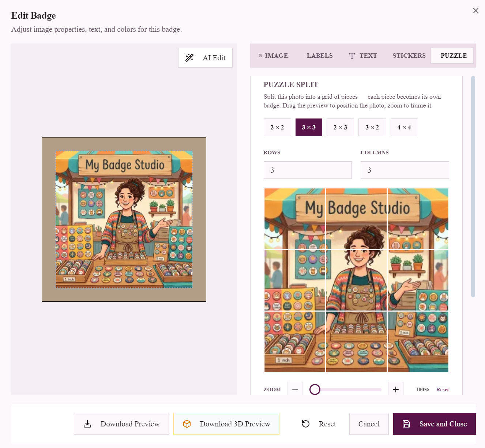Go to the TEXT tab
Viewport: 485px width, 448px height.
tap(363, 56)
